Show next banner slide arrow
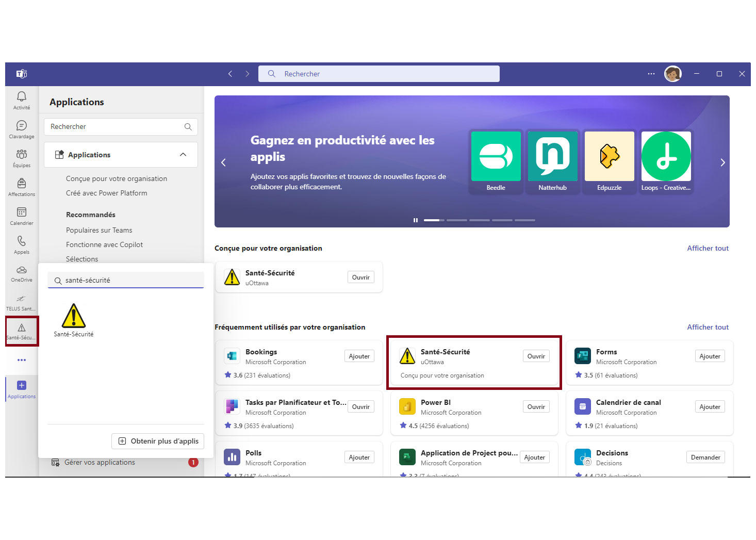 (722, 162)
